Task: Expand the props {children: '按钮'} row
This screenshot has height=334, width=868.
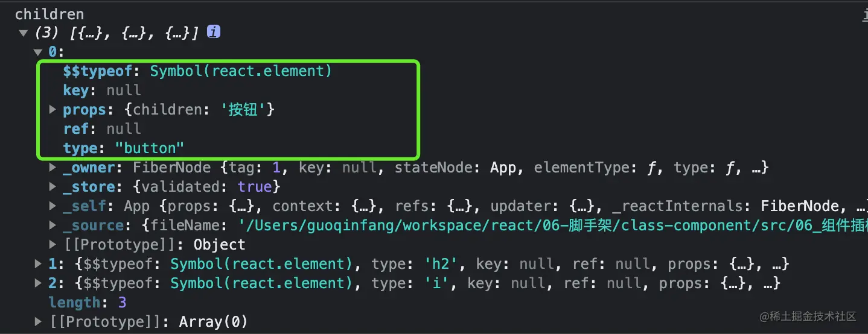Action: [53, 110]
